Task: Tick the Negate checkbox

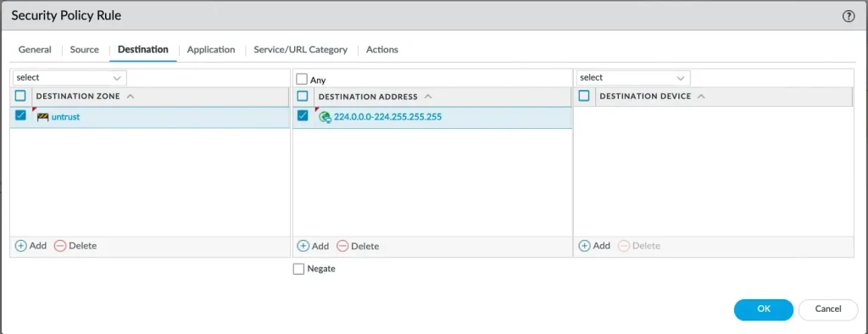Action: [x=298, y=270]
